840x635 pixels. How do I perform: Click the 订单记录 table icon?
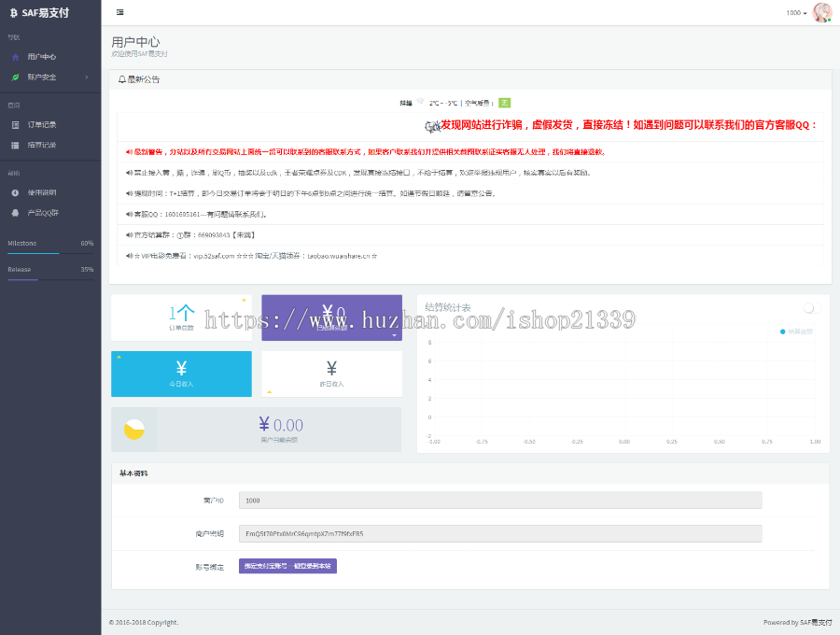click(x=16, y=125)
